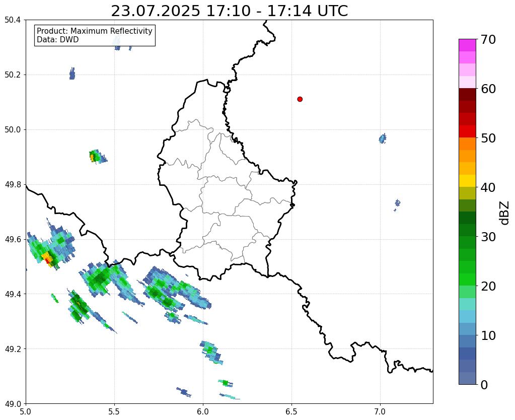Pick the light blue colorbar segment above 10
The height and width of the screenshot is (420, 515).
click(467, 329)
